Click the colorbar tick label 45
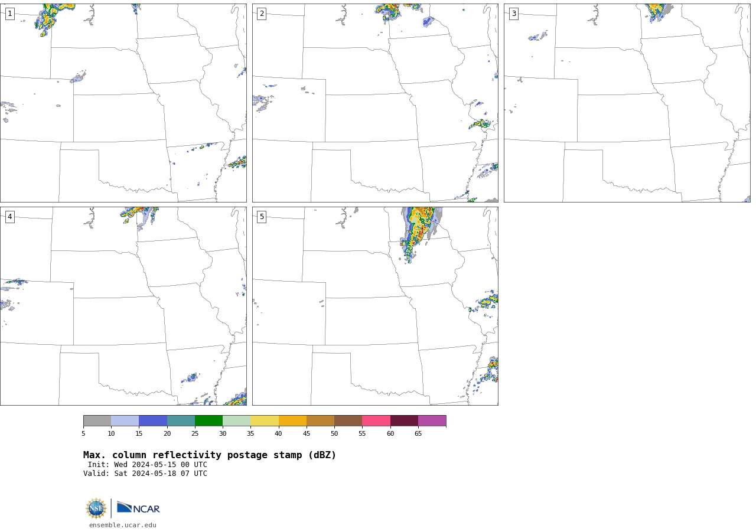Viewport: 756px width, 532px height. [307, 434]
